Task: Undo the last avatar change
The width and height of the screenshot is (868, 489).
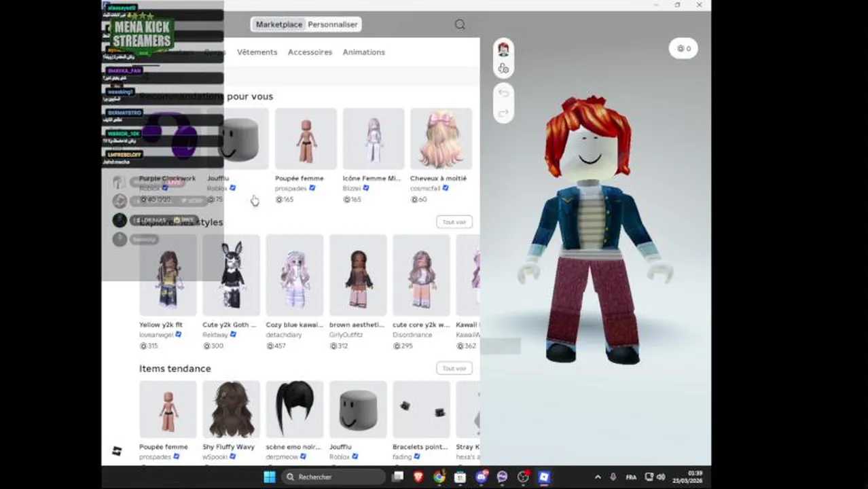Action: (x=503, y=92)
